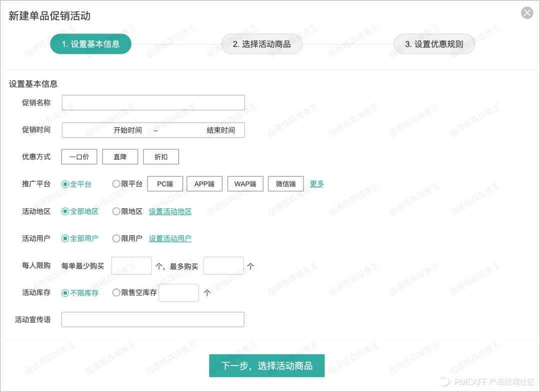Select the 全部地区 radio button
The image size is (540, 392).
pyautogui.click(x=65, y=211)
